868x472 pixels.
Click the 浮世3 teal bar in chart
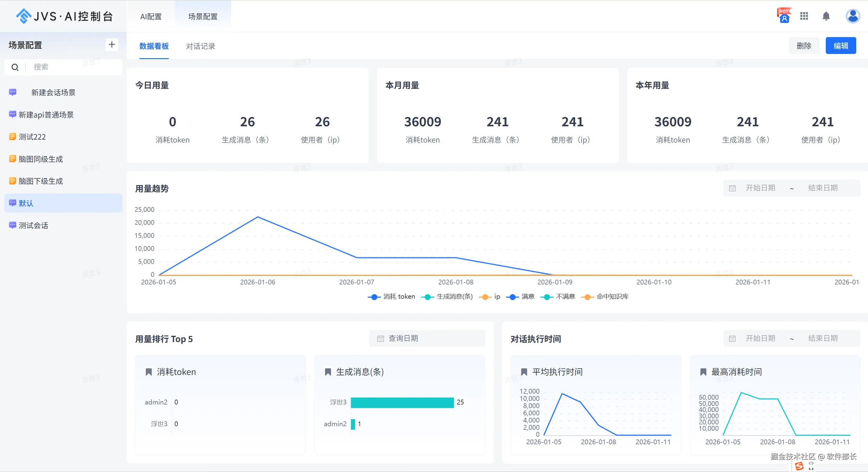click(x=402, y=402)
